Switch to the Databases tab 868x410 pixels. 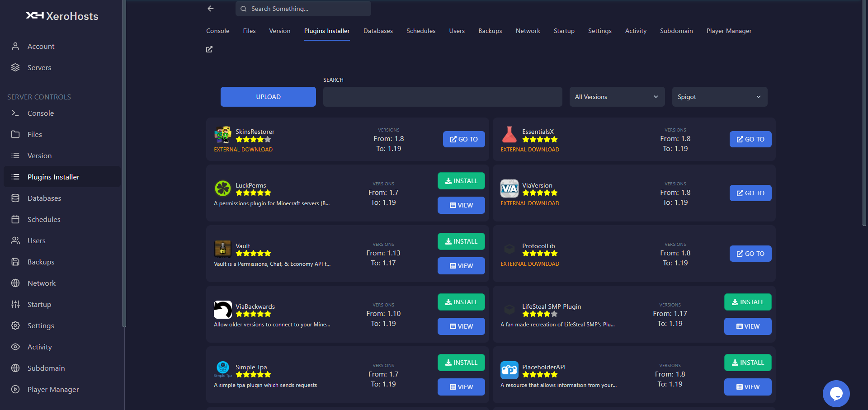(378, 31)
